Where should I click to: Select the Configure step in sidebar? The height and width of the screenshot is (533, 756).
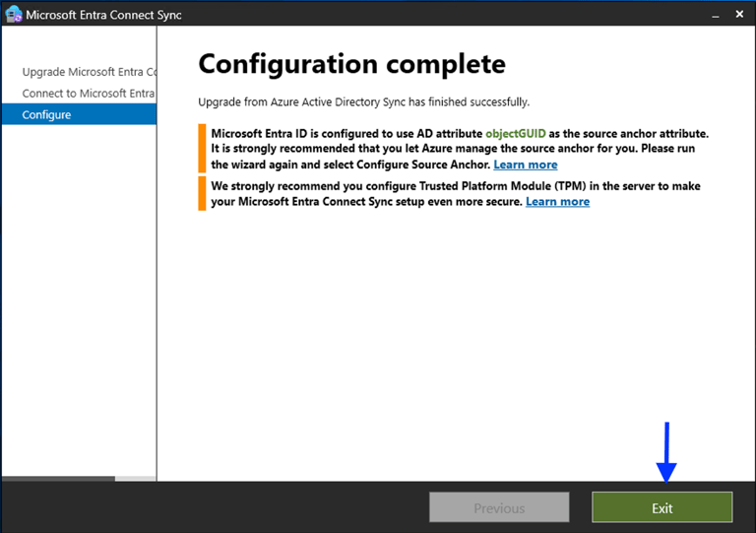tap(79, 115)
